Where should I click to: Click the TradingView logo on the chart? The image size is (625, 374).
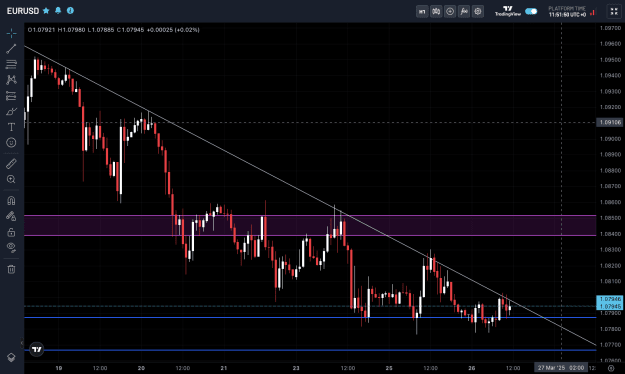37,349
